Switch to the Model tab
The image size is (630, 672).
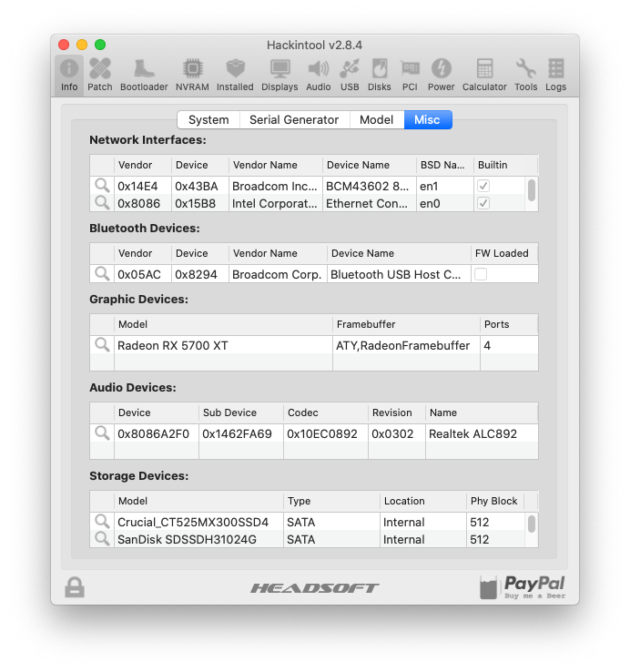pos(377,119)
